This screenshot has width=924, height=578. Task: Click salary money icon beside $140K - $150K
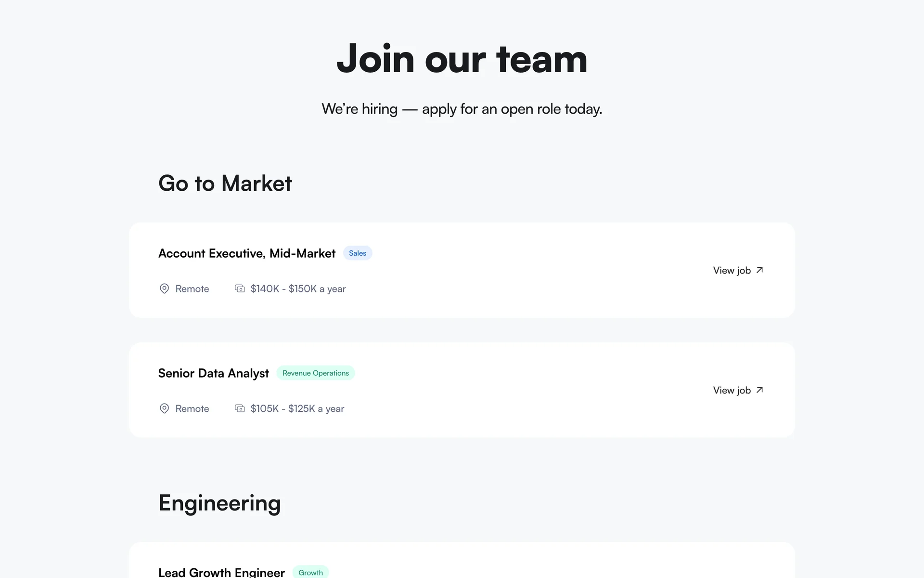[x=240, y=289]
